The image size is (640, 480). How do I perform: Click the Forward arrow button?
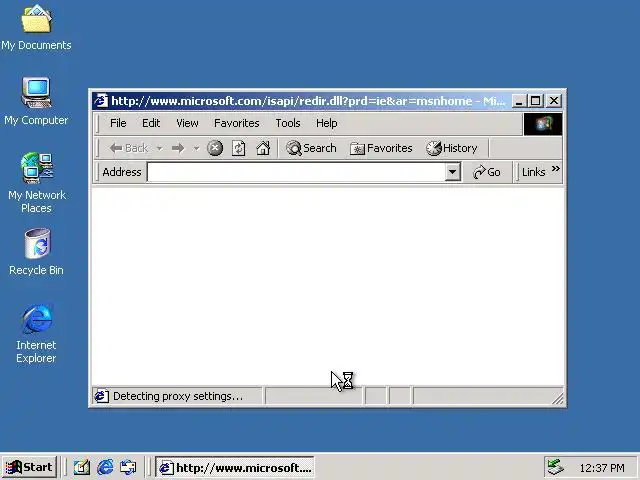(x=178, y=148)
